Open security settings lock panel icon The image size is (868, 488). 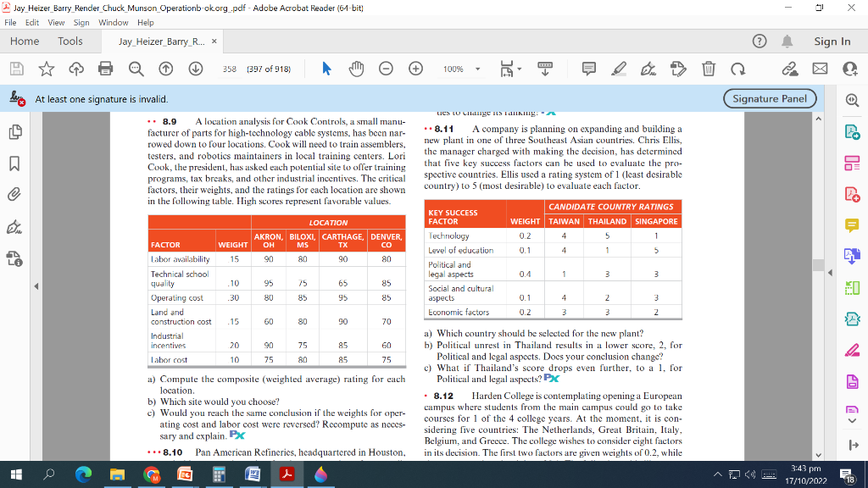click(x=14, y=258)
